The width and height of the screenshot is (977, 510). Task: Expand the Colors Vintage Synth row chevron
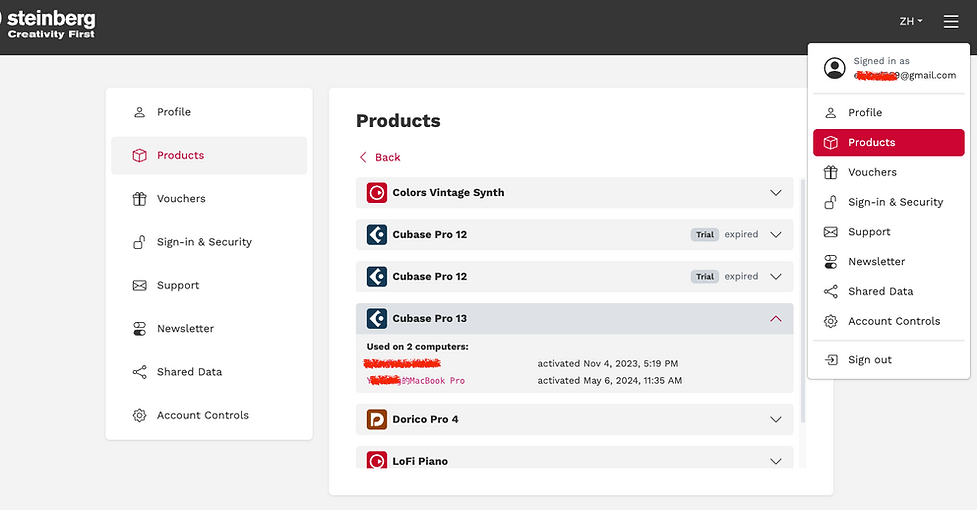(x=776, y=193)
